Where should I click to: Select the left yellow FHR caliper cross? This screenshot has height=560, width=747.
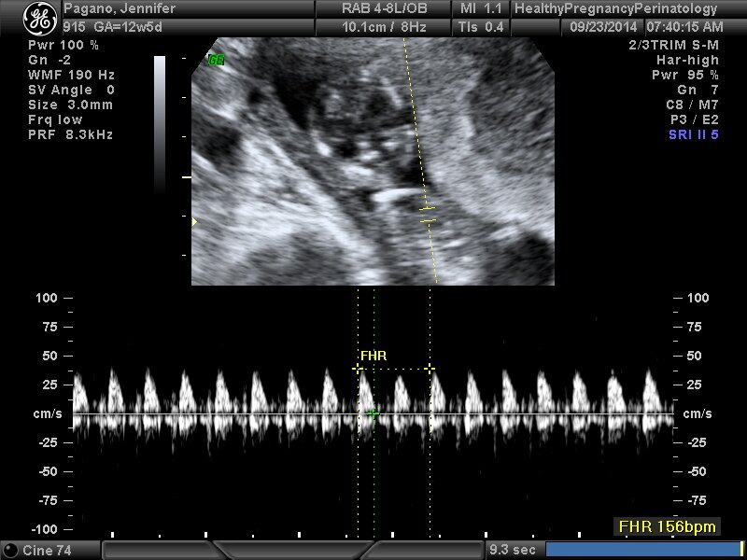358,369
